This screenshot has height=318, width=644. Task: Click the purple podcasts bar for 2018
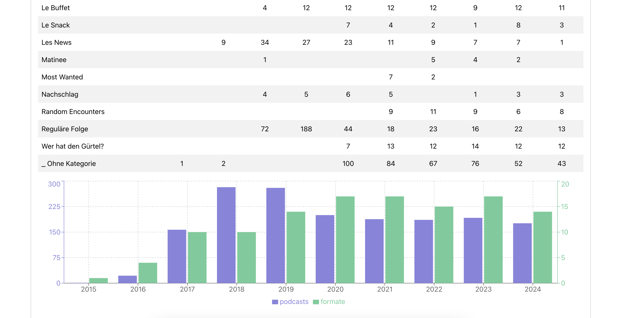pos(226,235)
